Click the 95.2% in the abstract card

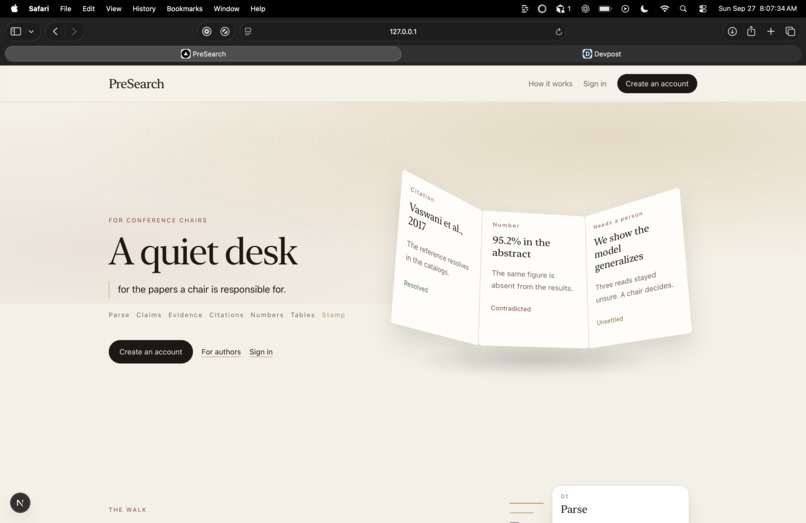[x=533, y=279]
